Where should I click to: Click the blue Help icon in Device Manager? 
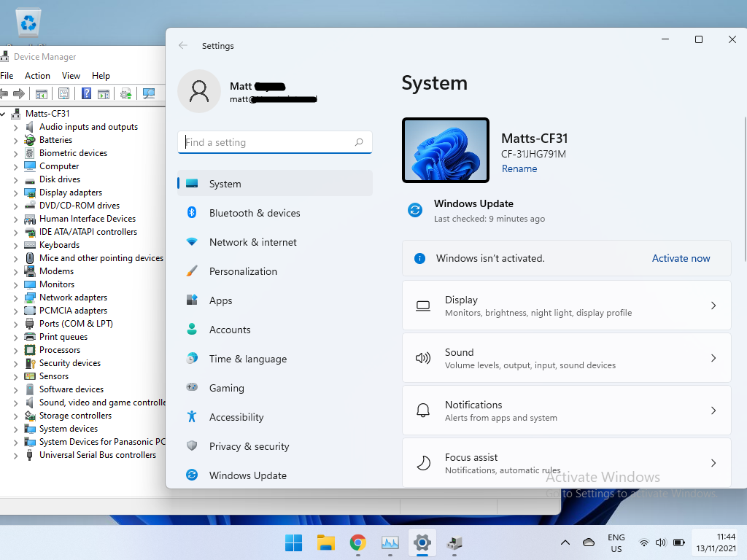pyautogui.click(x=86, y=93)
